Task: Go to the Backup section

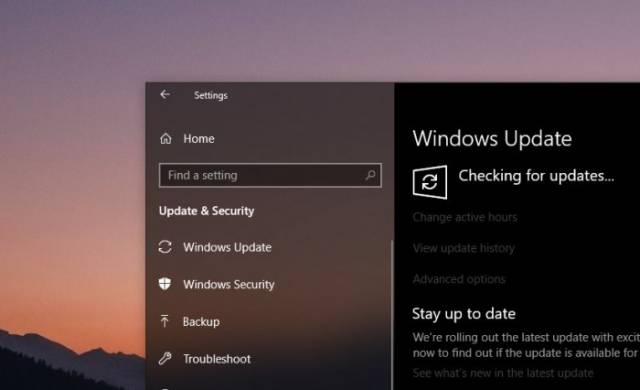Action: 201,321
